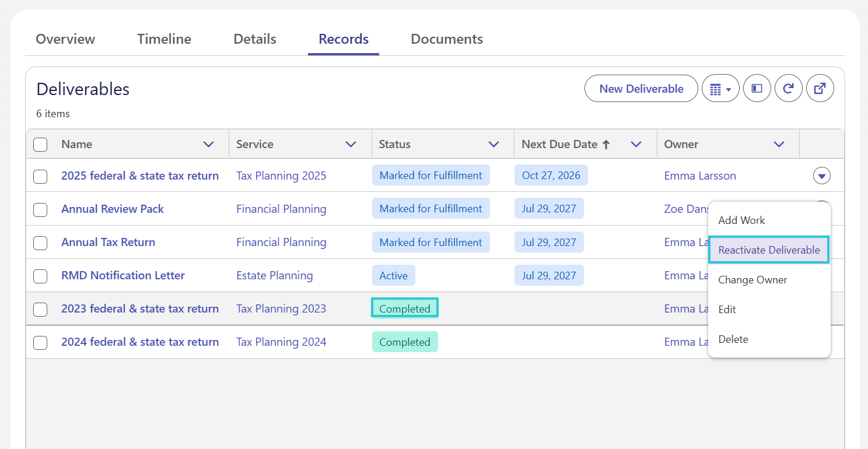The height and width of the screenshot is (449, 868).
Task: Select the 2024 federal & state tax return checkbox
Action: coord(40,342)
